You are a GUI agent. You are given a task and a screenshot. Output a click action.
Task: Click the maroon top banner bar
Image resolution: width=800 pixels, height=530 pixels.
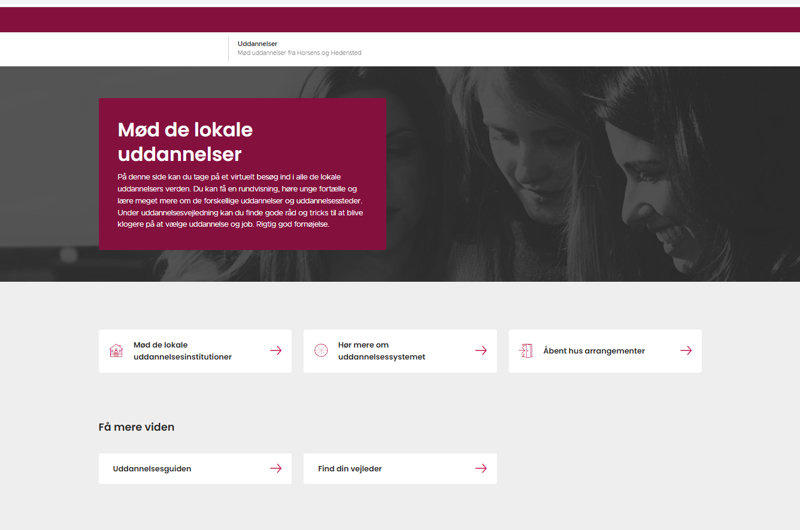[400, 20]
